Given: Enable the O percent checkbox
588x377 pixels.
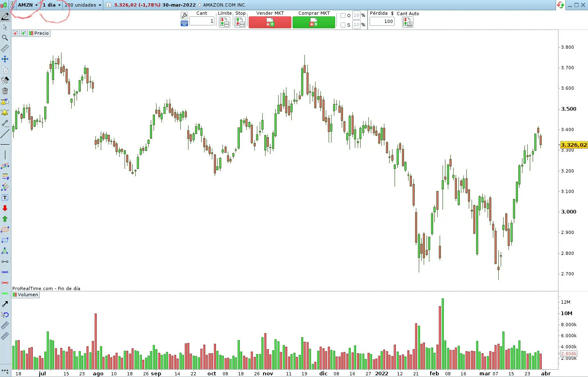Looking at the screenshot, I should point(343,16).
